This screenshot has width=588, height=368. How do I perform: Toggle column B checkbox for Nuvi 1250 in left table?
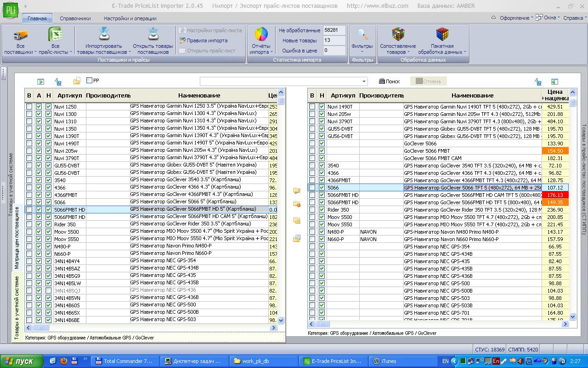pyautogui.click(x=29, y=107)
